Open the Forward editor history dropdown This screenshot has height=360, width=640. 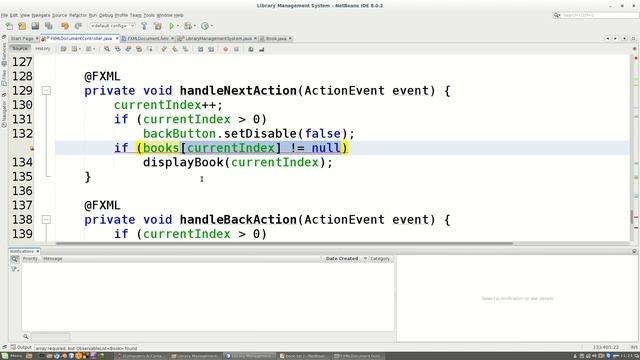tap(94, 49)
